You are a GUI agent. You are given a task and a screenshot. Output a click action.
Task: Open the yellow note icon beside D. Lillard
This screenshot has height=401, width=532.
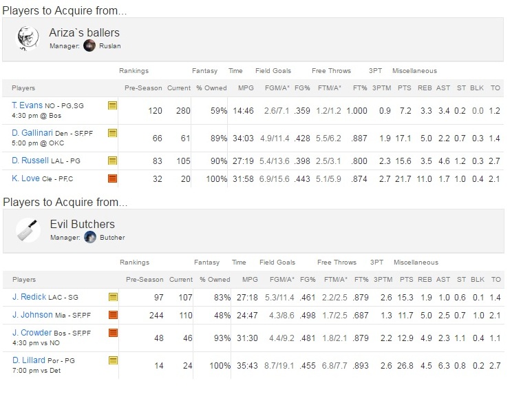click(113, 360)
